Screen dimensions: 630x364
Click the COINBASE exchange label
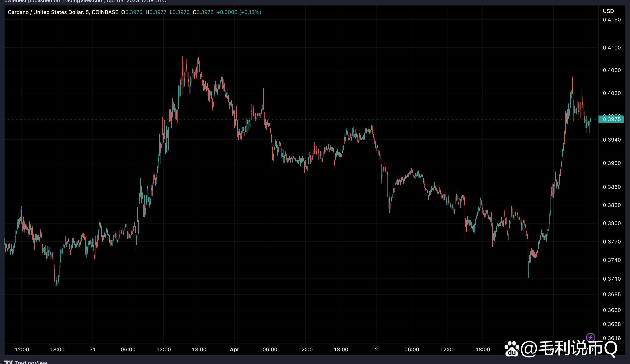[105, 12]
